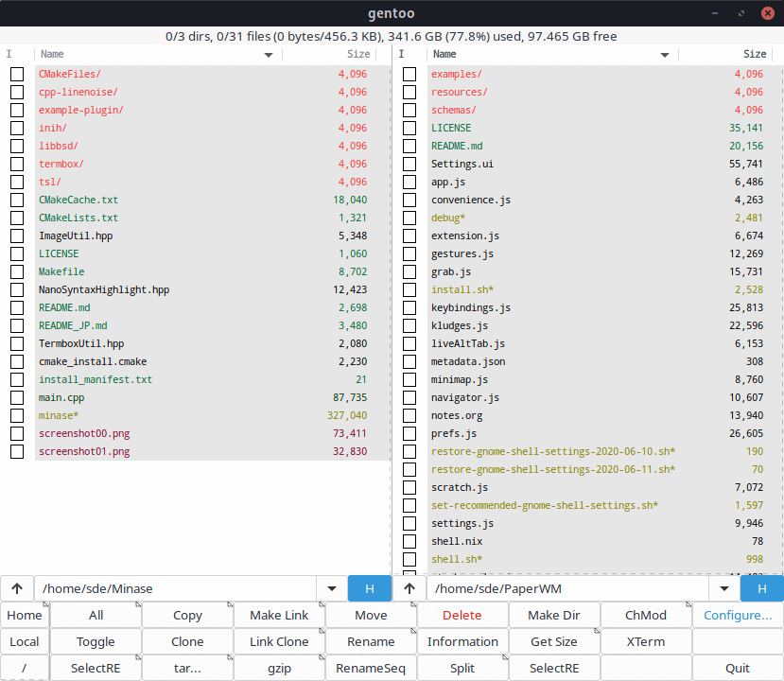Click the Move button
Image resolution: width=784 pixels, height=681 pixels.
click(371, 615)
